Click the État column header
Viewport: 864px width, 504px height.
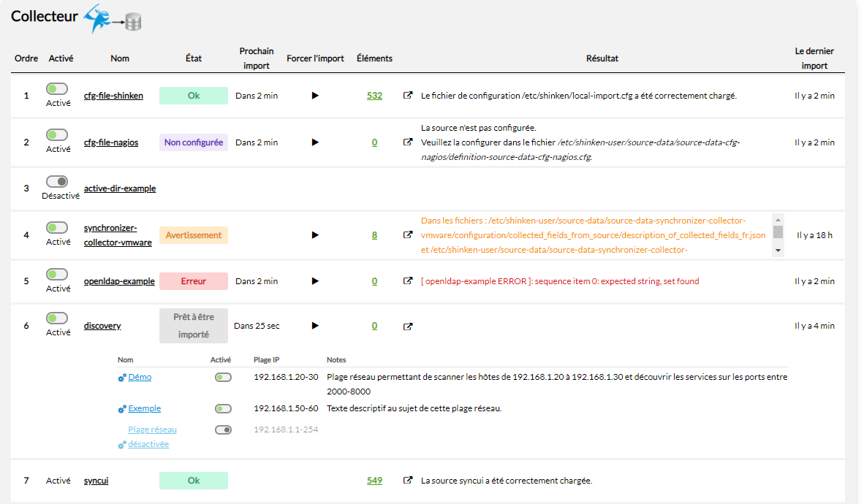[x=193, y=58]
